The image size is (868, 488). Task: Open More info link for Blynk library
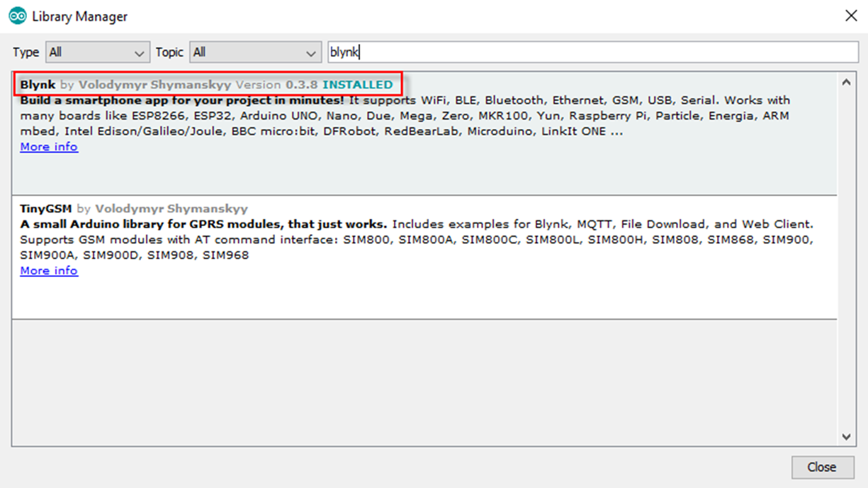click(49, 147)
